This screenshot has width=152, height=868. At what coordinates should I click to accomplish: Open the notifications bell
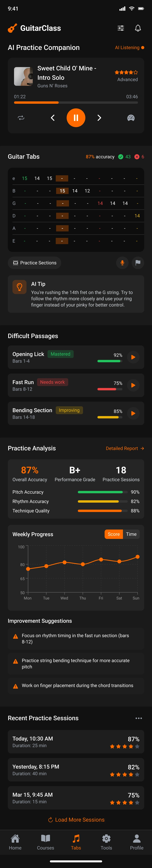click(x=138, y=28)
